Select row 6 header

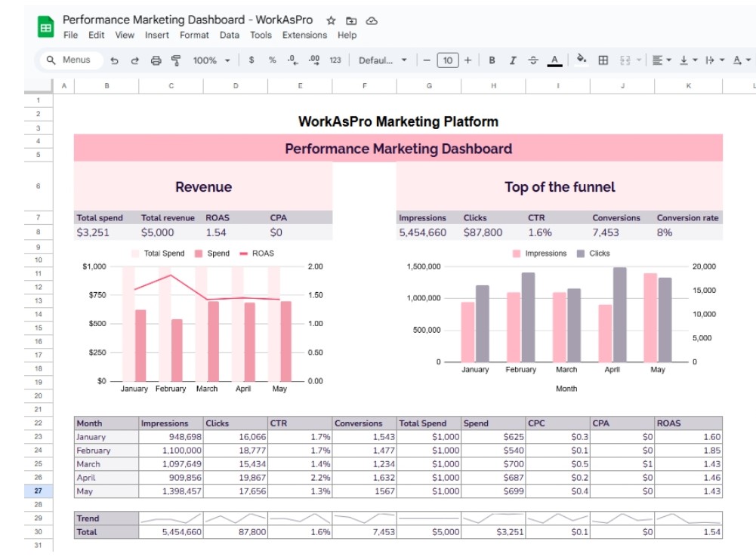pyautogui.click(x=38, y=186)
